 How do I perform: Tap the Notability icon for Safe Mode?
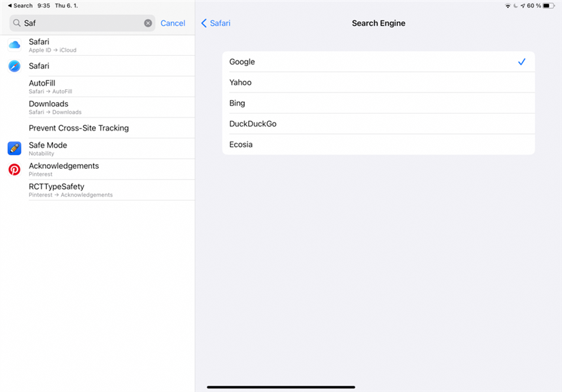tap(14, 148)
